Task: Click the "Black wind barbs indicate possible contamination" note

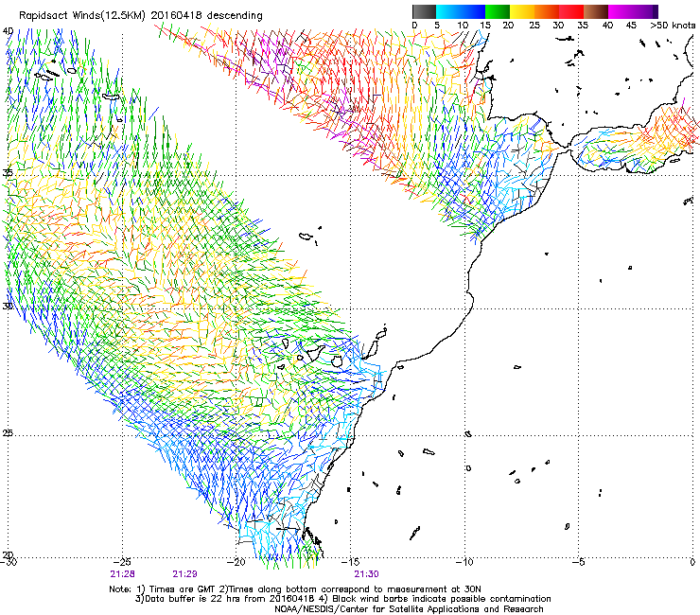Action: [442, 599]
